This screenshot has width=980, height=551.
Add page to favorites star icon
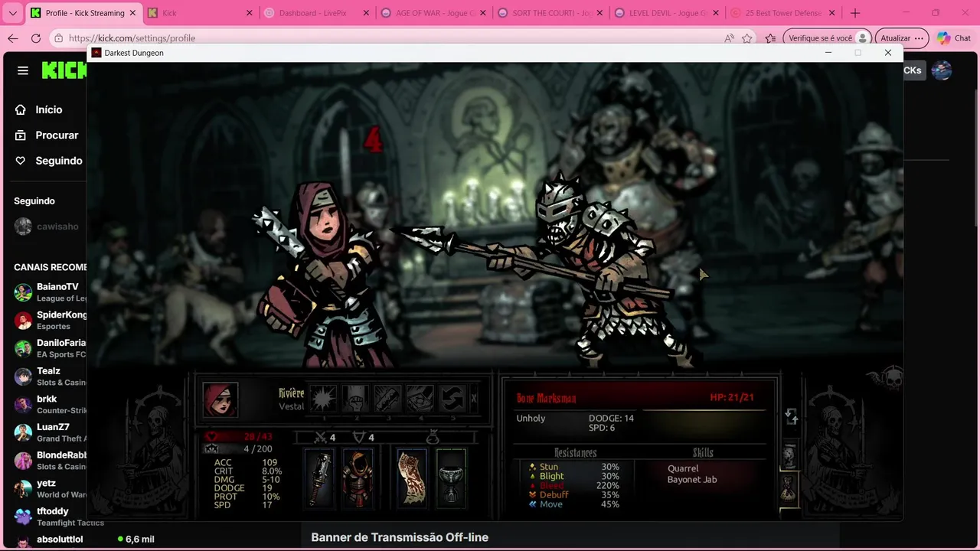click(x=747, y=38)
